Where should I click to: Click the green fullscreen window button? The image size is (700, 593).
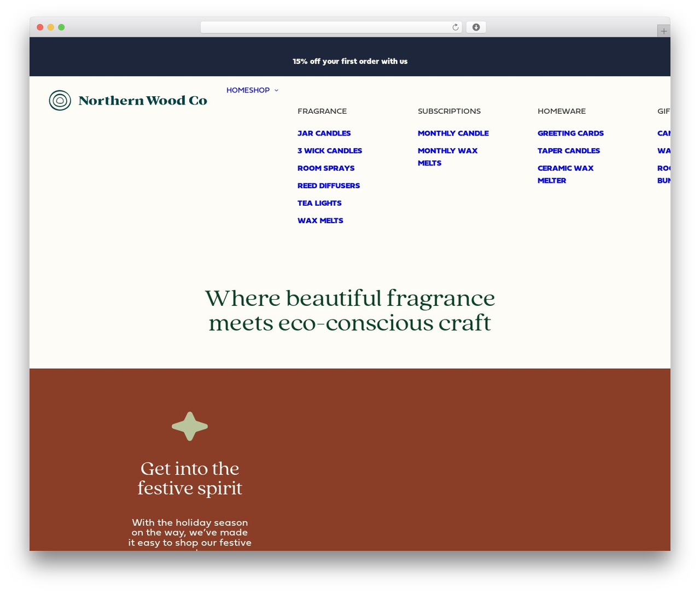(61, 27)
